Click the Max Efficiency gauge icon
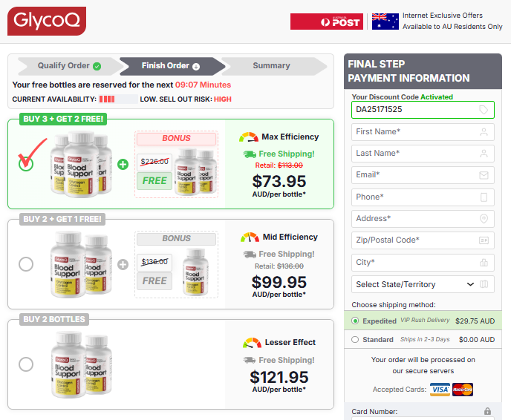Viewport: 511px width, 420px height. click(x=249, y=137)
